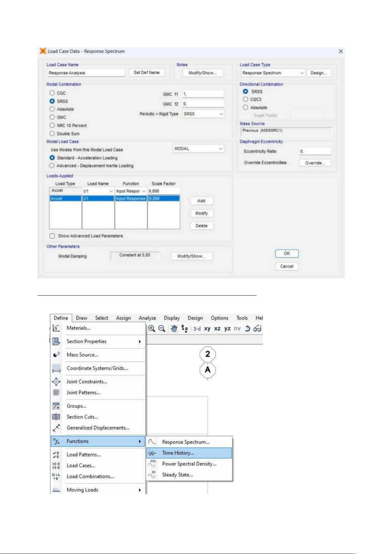Open the Analyze menu

(x=147, y=318)
